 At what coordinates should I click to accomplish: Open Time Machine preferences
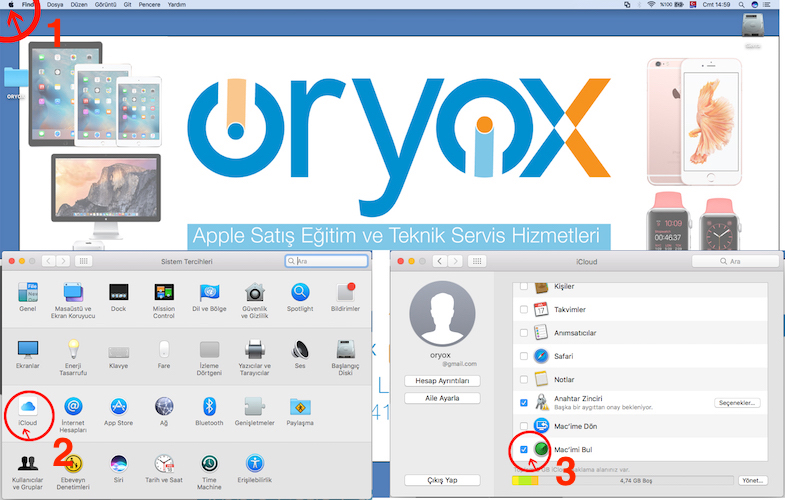point(209,471)
